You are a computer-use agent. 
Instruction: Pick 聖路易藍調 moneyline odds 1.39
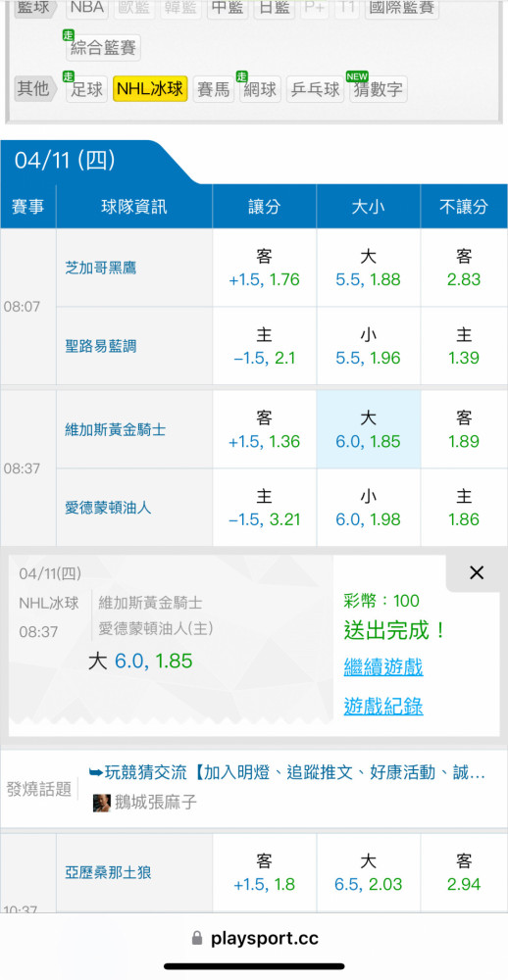464,346
